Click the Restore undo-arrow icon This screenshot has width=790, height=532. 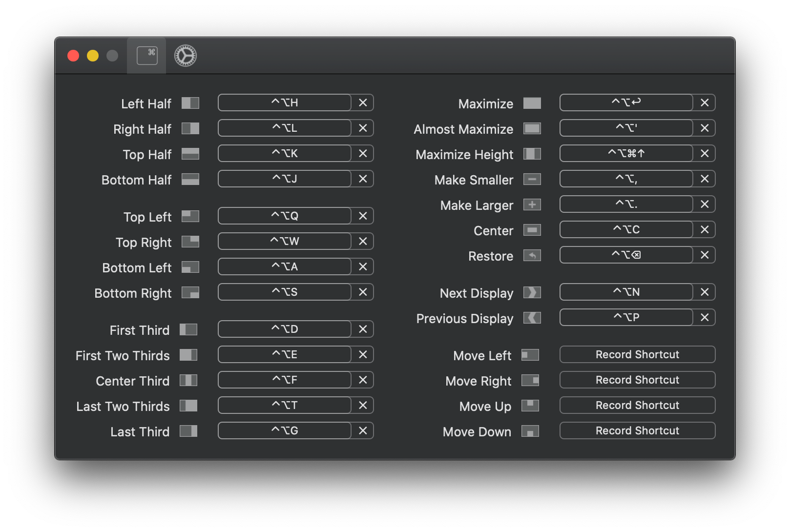click(533, 255)
